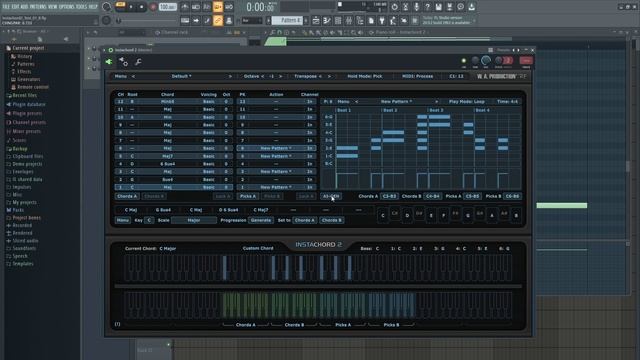Turn the blue-ringed knob in the Instachord plugin header
Screen dimensions: 640x360
[x=486, y=61]
